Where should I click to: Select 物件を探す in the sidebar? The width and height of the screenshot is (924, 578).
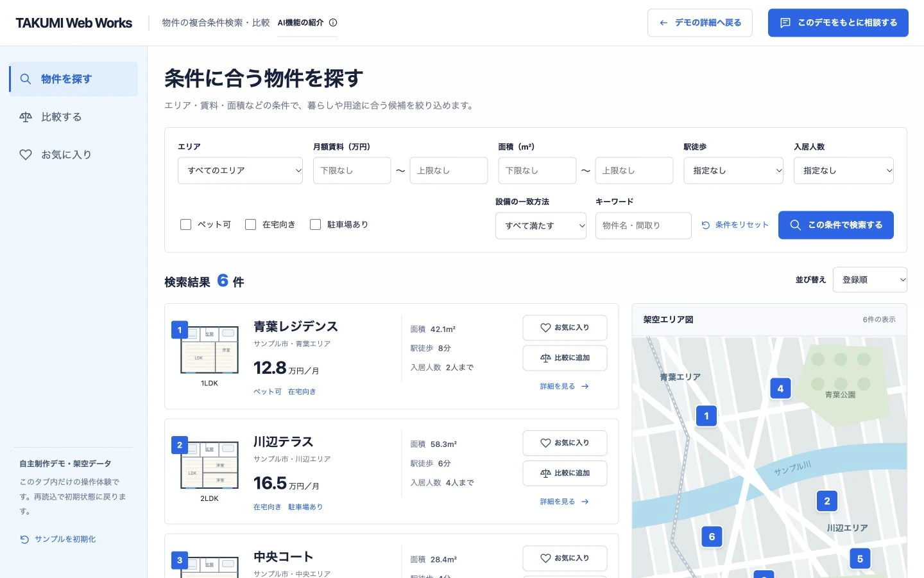[74, 79]
